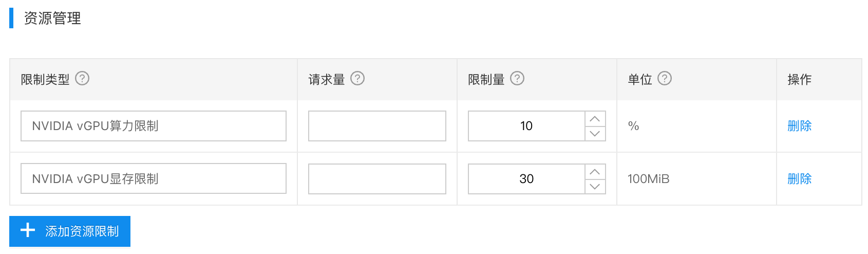The image size is (868, 254).
Task: Decrease the vGPU显存限制 limit with the down arrow
Action: tap(595, 187)
